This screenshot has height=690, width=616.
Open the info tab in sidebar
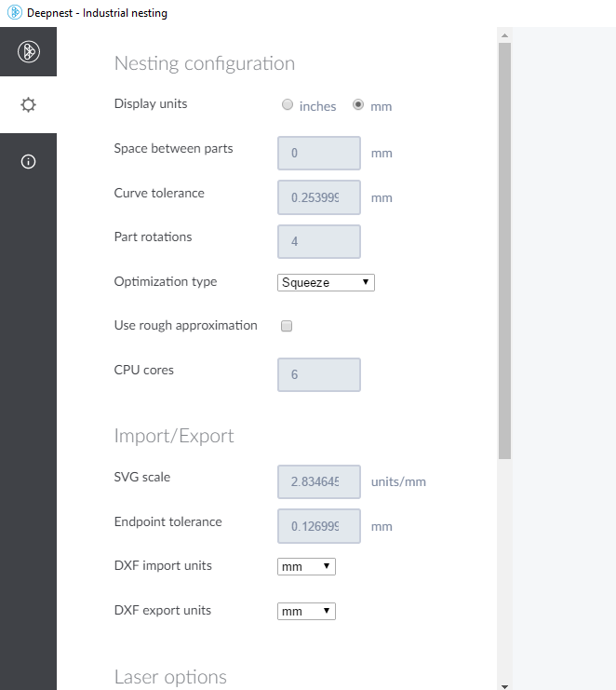coord(28,161)
